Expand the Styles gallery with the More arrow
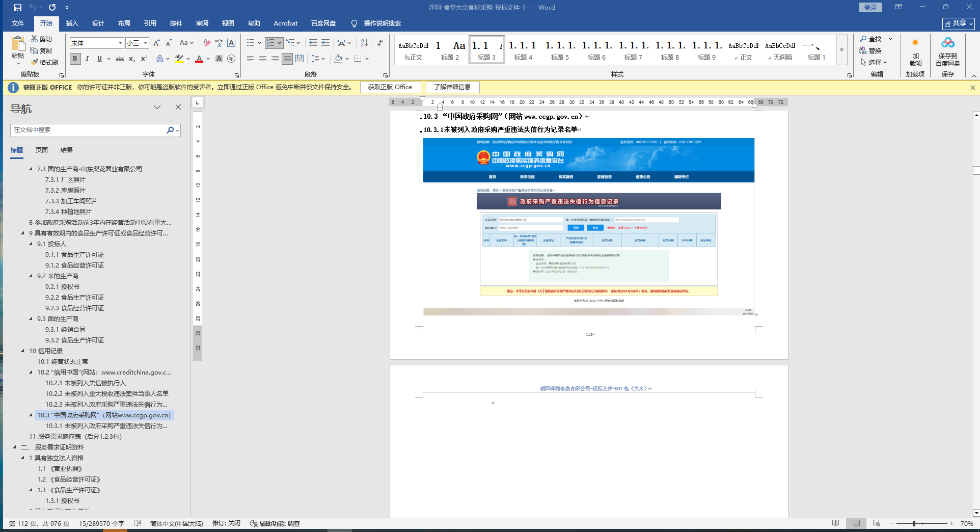 coord(842,50)
